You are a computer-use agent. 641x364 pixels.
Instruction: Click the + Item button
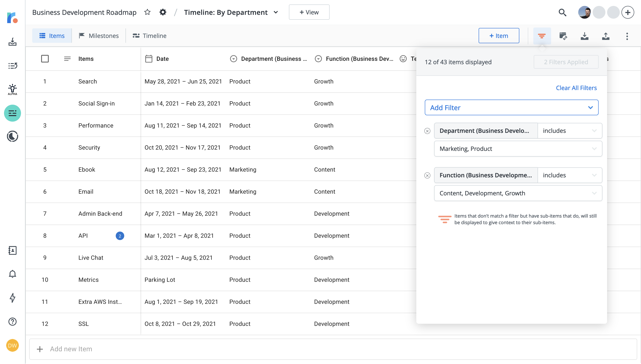pos(498,36)
